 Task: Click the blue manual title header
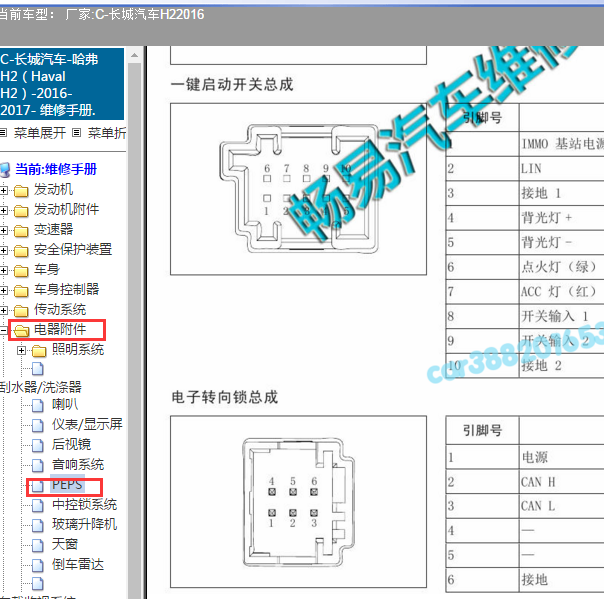(62, 84)
